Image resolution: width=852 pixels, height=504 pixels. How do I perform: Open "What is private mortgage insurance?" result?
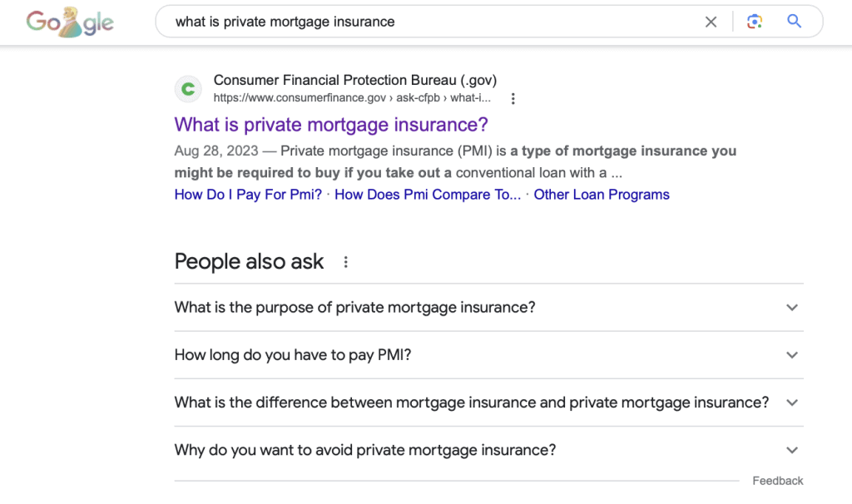click(331, 125)
